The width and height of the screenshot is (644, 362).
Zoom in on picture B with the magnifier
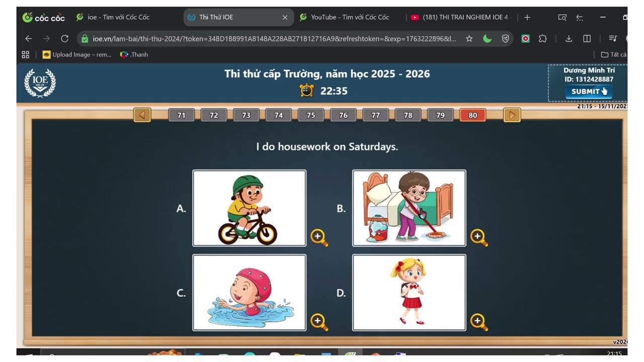click(x=479, y=237)
